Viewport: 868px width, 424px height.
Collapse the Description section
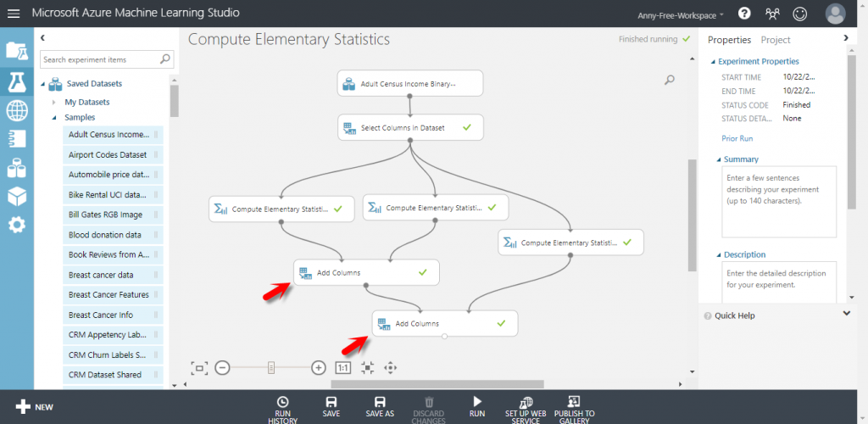pos(719,255)
